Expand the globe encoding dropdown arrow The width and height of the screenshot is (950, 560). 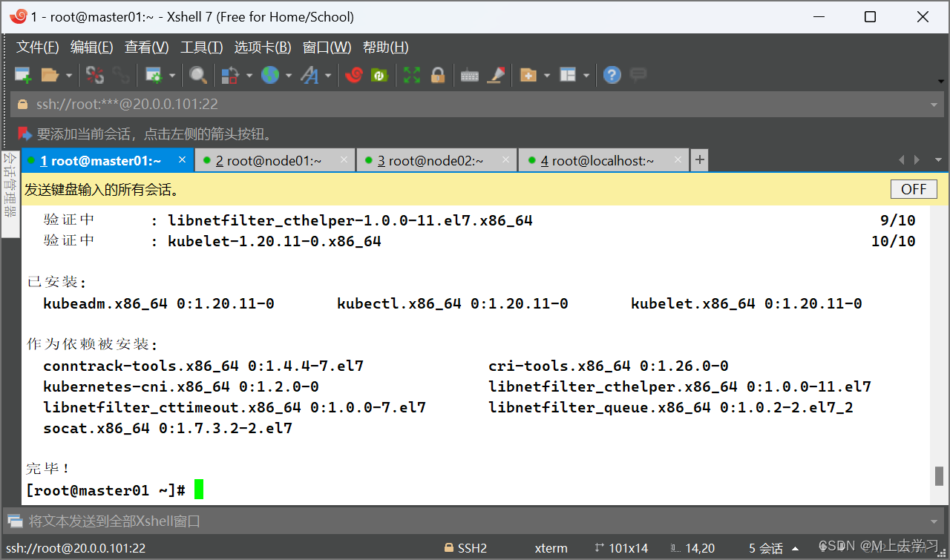pos(288,75)
